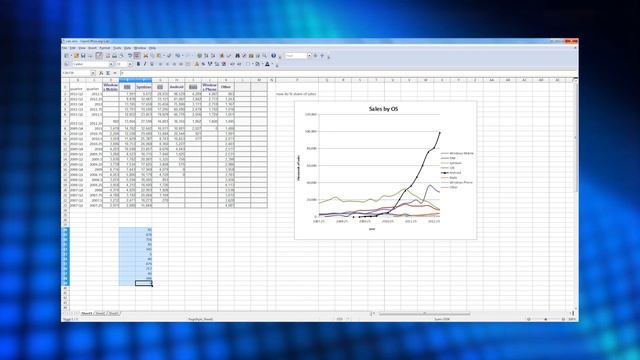Click the Navigator icon
The height and width of the screenshot is (360, 640).
coord(244,56)
